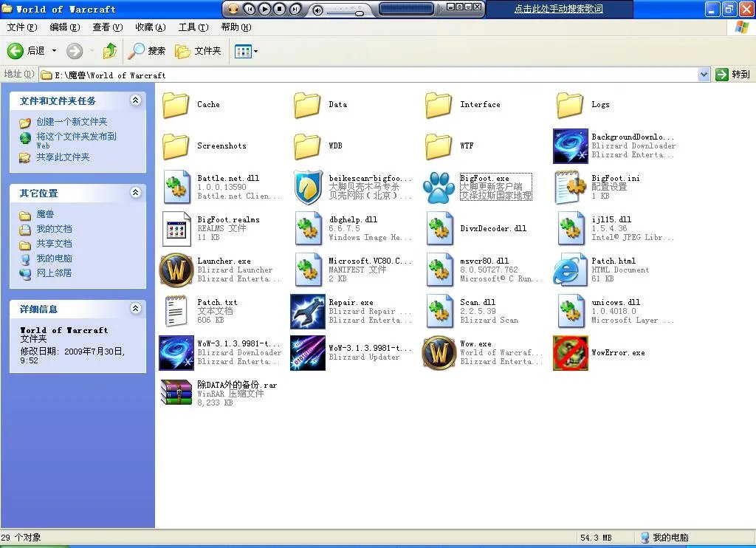Screen dimensions: 756x548
Task: Select the WowError.exe icon
Action: [x=570, y=352]
